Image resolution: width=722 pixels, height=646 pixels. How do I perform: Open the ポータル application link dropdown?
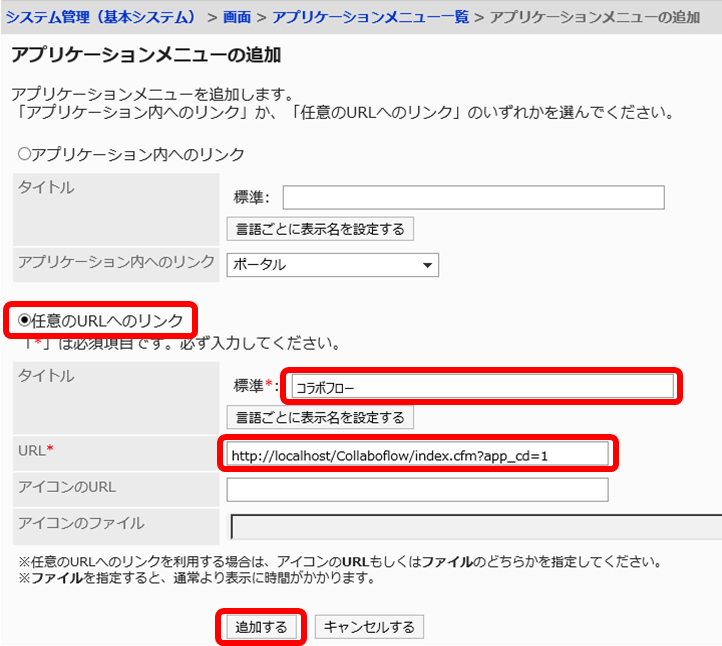click(332, 265)
